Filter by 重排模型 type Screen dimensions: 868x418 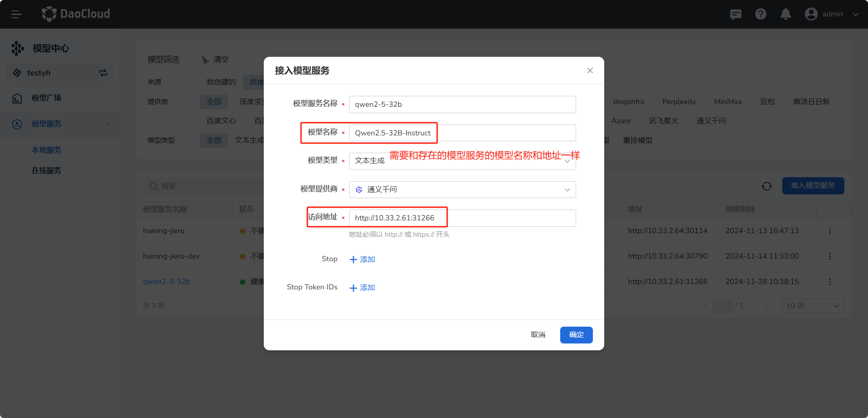(637, 140)
